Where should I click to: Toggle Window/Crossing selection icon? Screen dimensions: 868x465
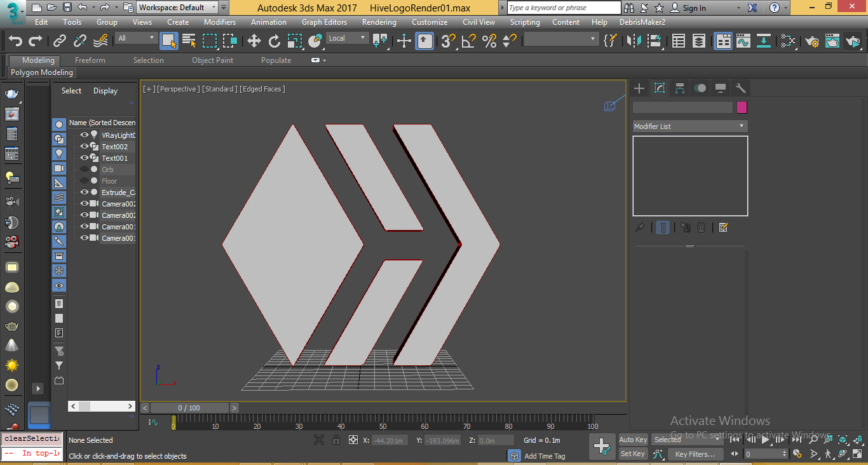click(230, 41)
